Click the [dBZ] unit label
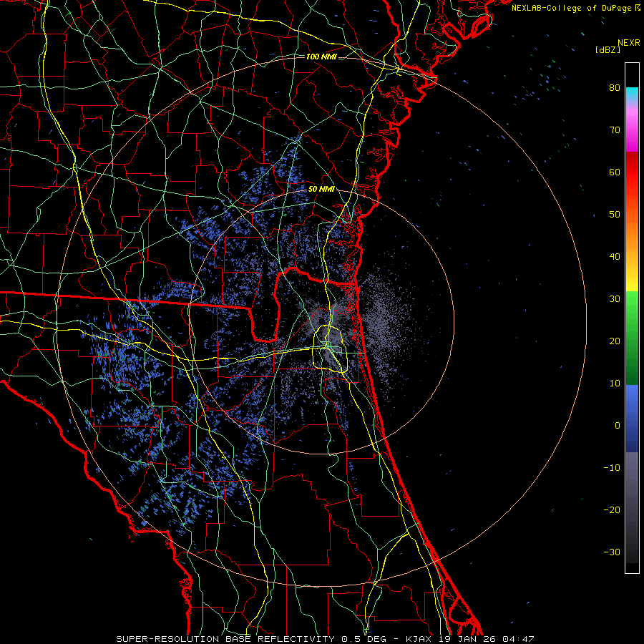The width and height of the screenshot is (644, 644). pyautogui.click(x=608, y=49)
